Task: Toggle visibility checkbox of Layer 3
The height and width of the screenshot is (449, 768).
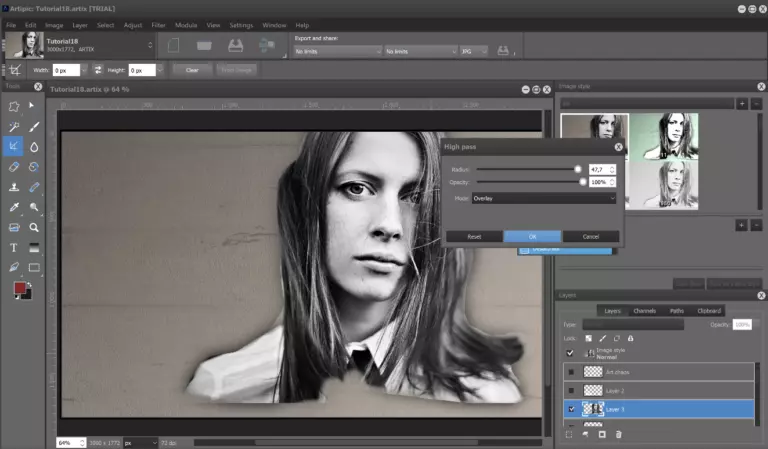Action: pos(570,409)
